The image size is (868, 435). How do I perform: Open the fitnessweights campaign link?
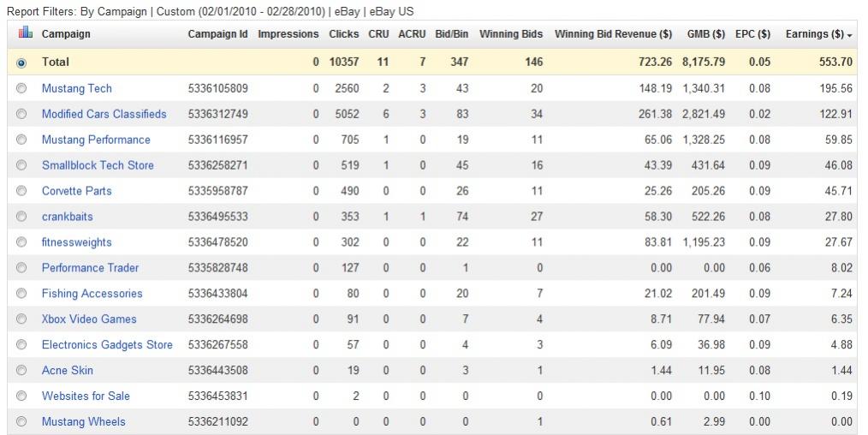[x=77, y=242]
